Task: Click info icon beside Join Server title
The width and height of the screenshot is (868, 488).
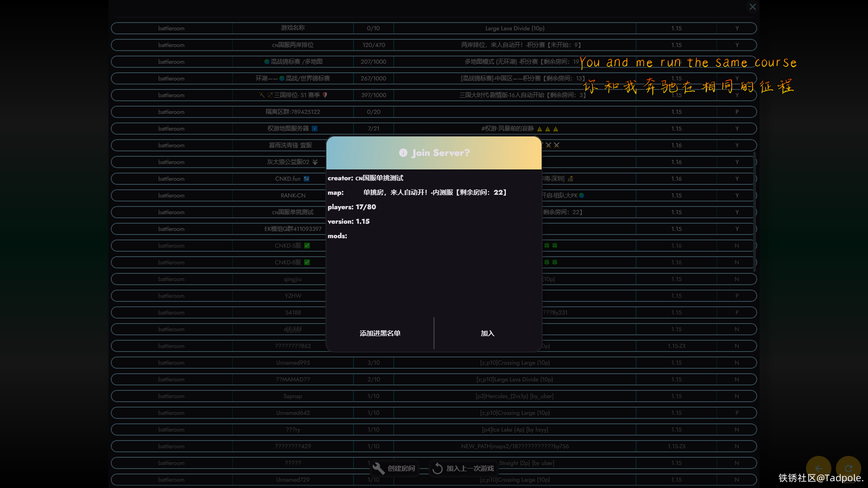Action: click(403, 153)
